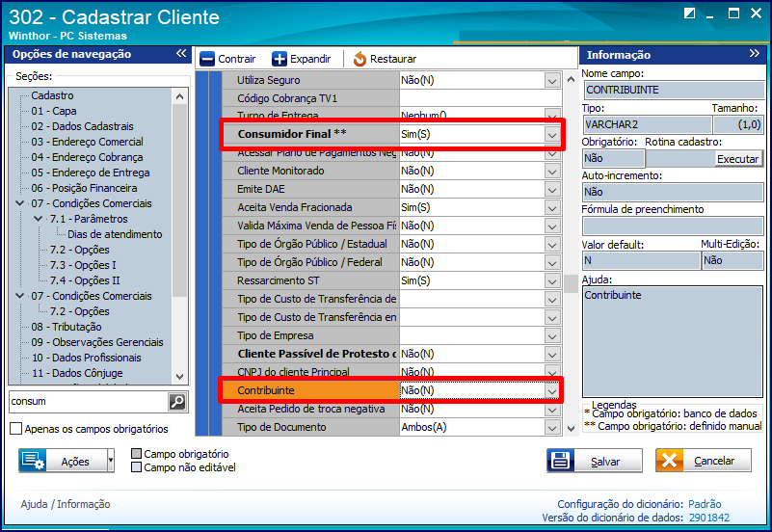Click the fields grid scroll-up arrow

571,79
